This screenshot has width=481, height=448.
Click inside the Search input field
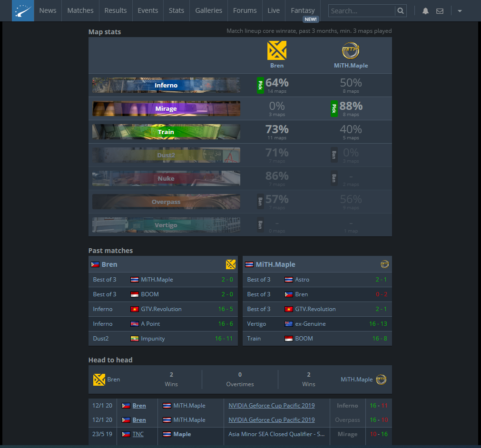click(362, 11)
